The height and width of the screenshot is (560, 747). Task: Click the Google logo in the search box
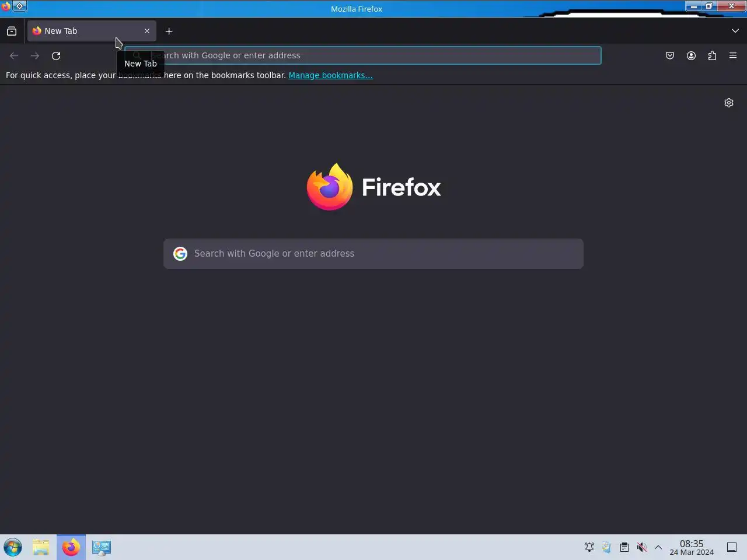tap(180, 254)
